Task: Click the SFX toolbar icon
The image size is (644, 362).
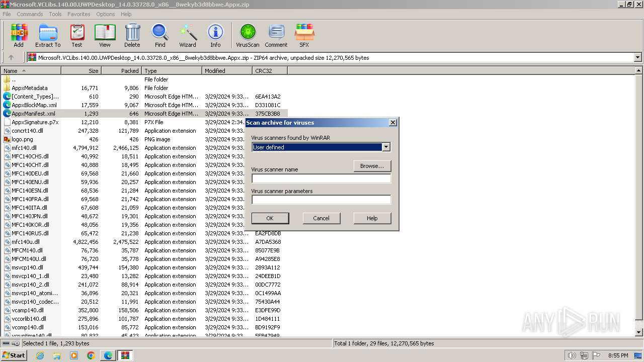Action: pos(304,35)
